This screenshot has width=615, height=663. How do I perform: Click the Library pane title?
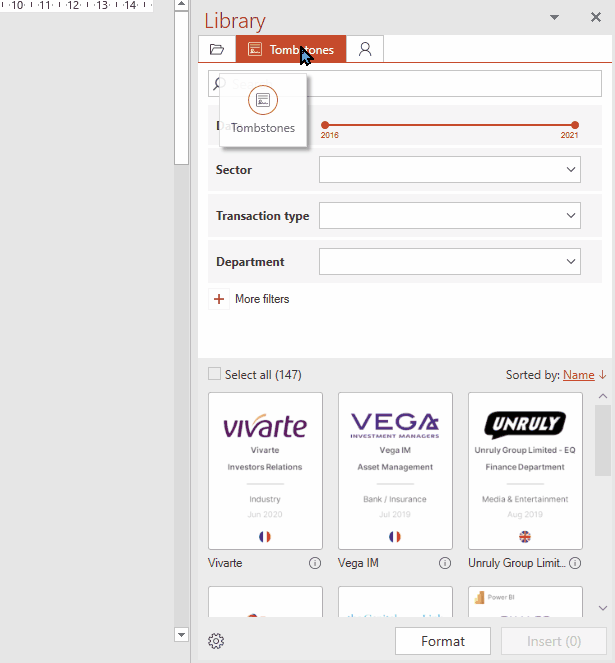pyautogui.click(x=235, y=21)
